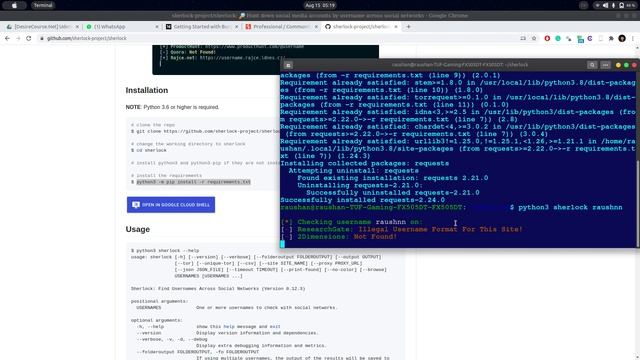Screen dimensions: 640x360
Task: Open the Chrome profile avatar
Action: [x=622, y=38]
